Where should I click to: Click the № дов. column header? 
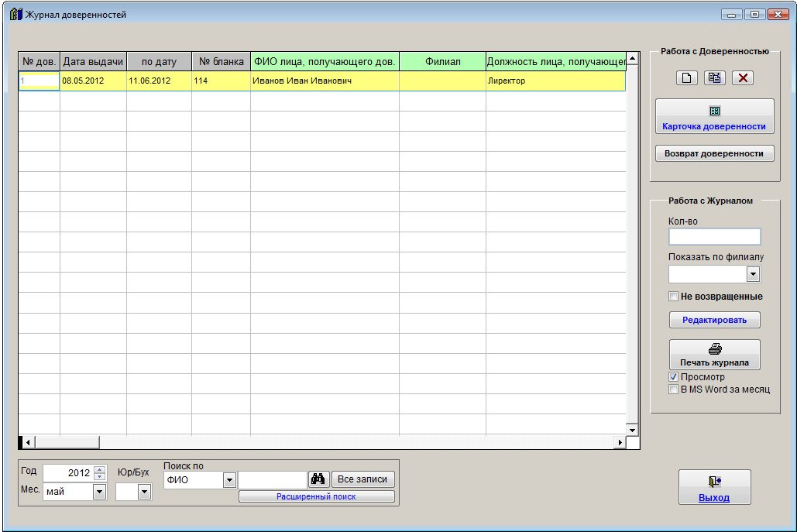(x=40, y=61)
